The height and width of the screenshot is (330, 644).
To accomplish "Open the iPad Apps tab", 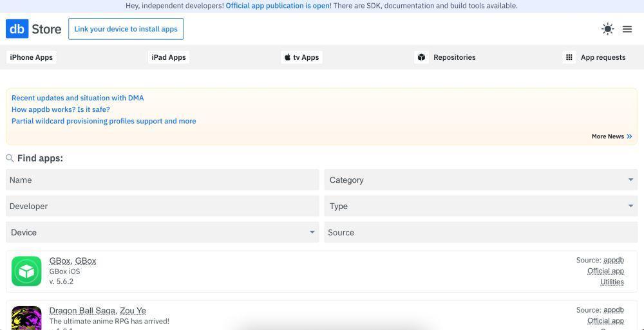I will tap(168, 57).
